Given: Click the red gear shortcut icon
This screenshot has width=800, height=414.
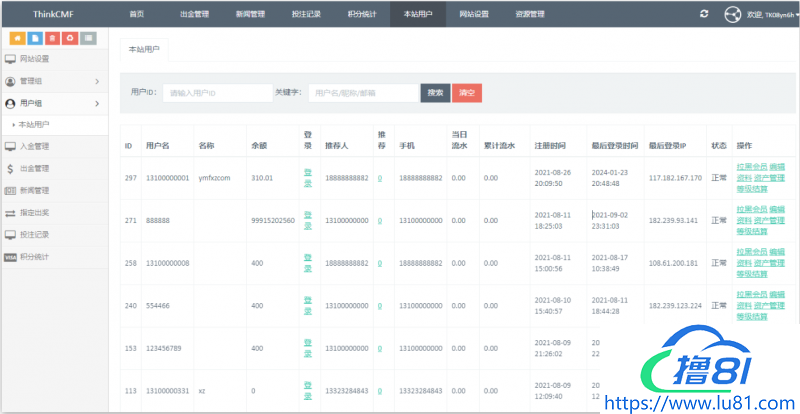Looking at the screenshot, I should (69, 38).
